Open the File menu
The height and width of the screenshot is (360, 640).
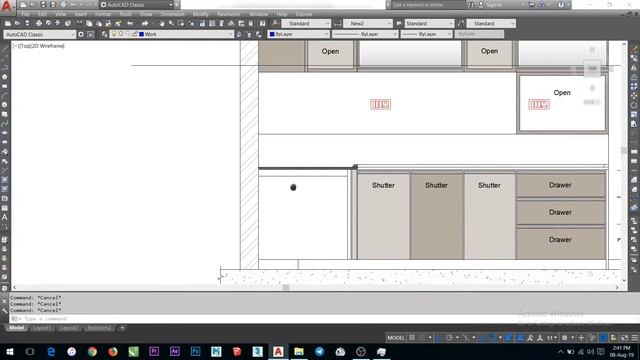point(25,14)
